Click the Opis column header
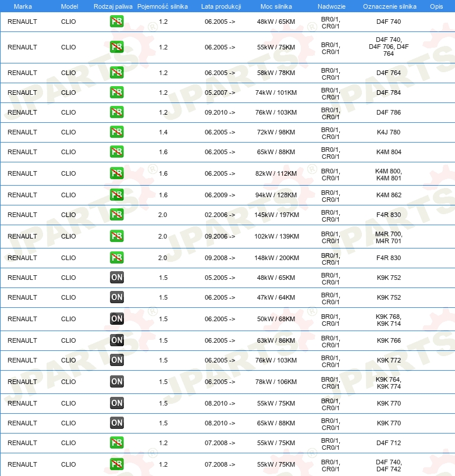Image resolution: width=455 pixels, height=476 pixels. tap(436, 6)
